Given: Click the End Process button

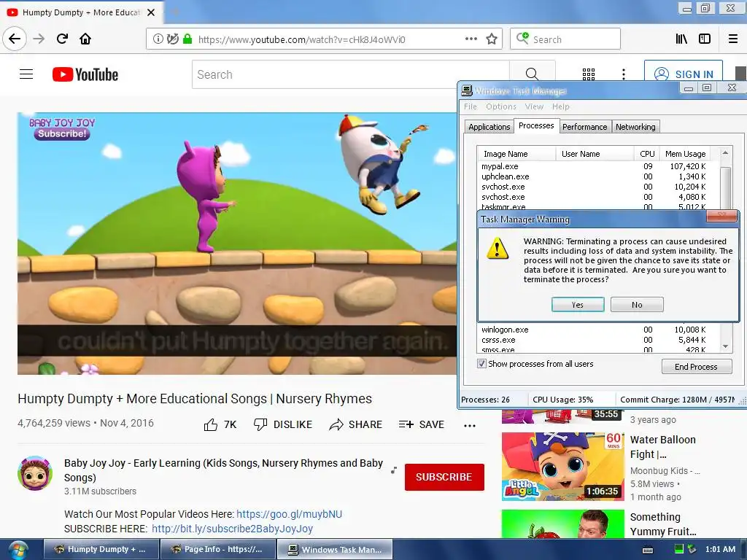Looking at the screenshot, I should click(696, 367).
